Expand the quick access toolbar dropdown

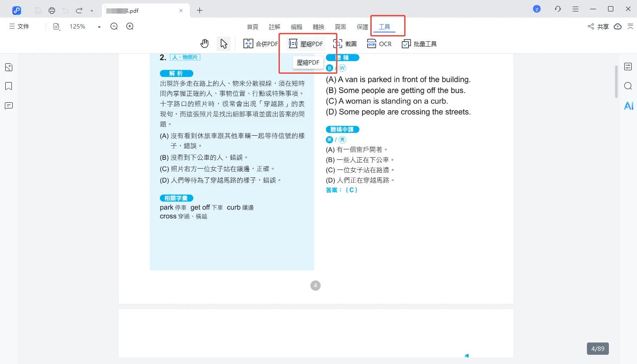click(x=91, y=10)
